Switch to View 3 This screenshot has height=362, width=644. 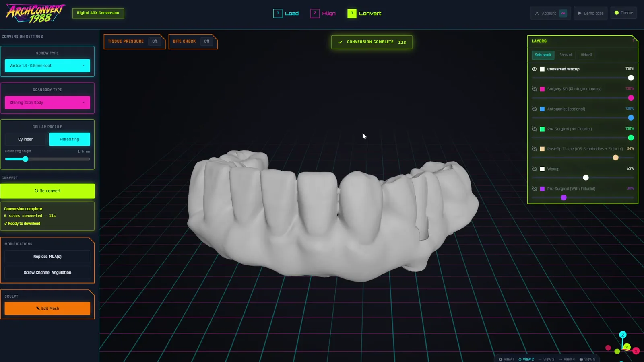(x=546, y=359)
